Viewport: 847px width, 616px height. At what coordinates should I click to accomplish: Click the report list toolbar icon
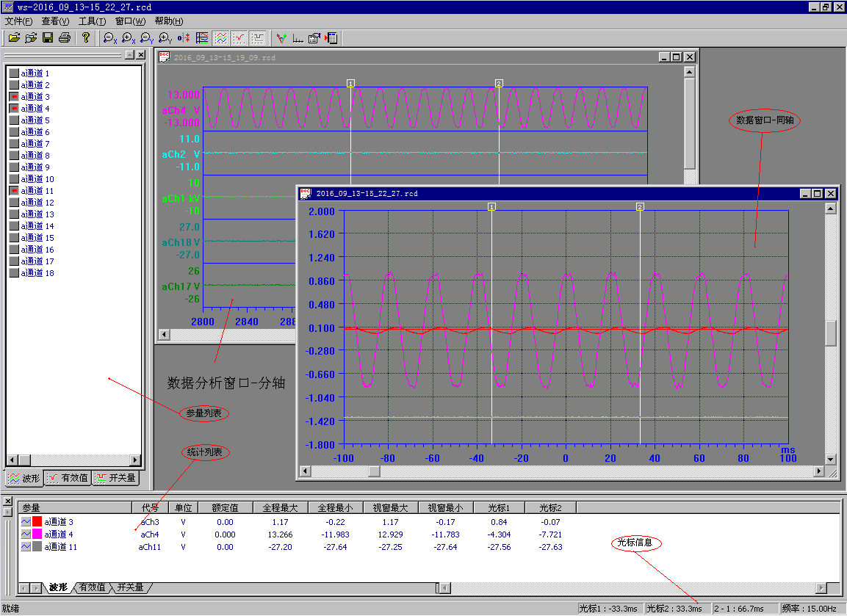point(331,37)
